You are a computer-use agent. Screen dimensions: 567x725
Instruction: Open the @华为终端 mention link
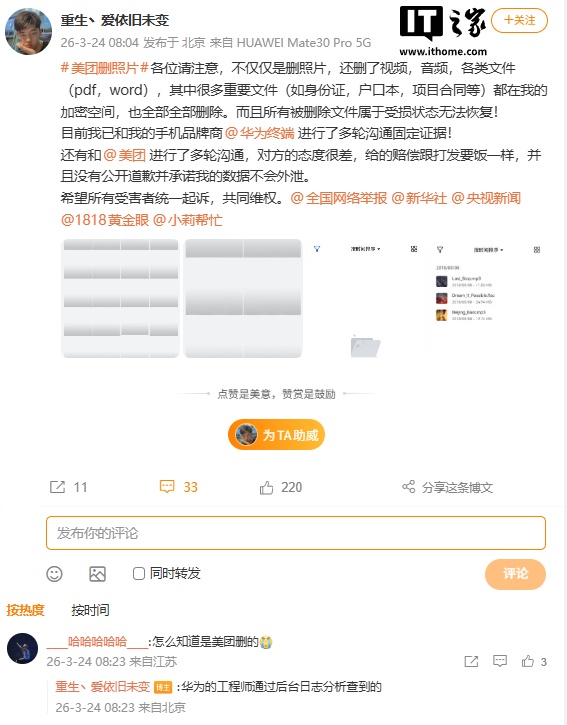(259, 133)
